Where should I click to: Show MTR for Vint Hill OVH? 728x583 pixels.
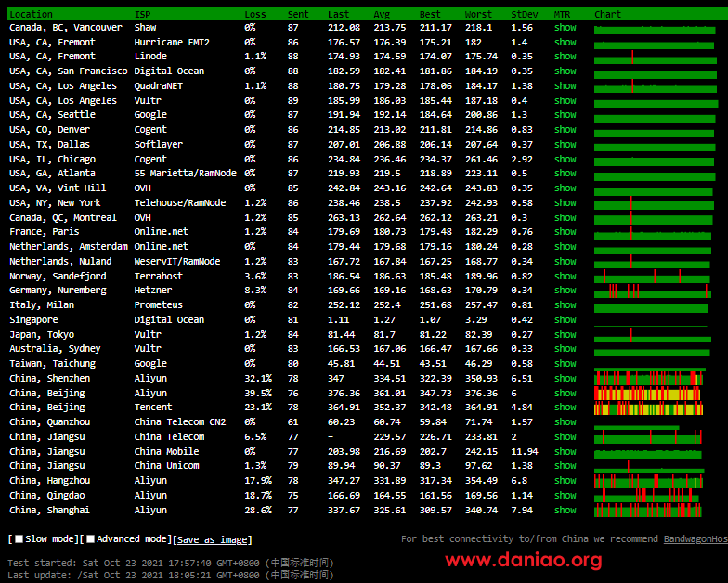565,188
